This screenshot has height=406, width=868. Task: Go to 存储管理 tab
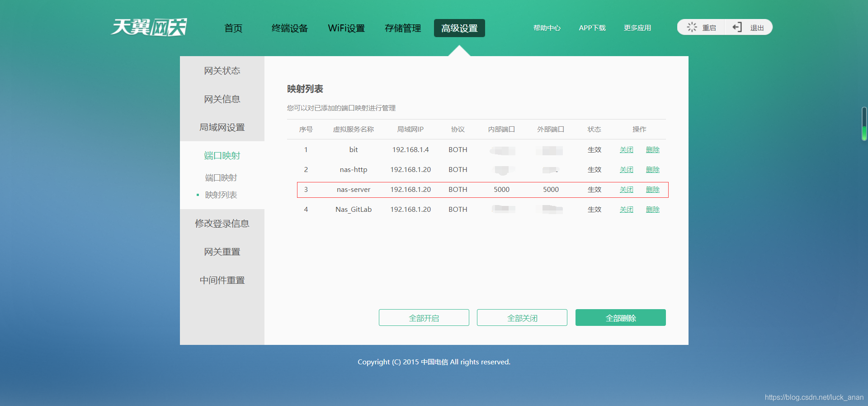click(402, 28)
